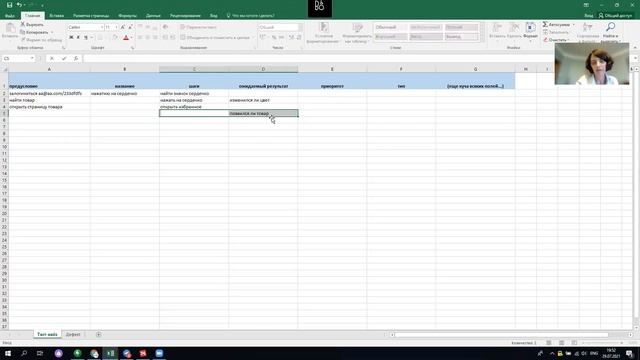Cut selection with Вырезать
The width and height of the screenshot is (640, 360).
[x=32, y=24]
